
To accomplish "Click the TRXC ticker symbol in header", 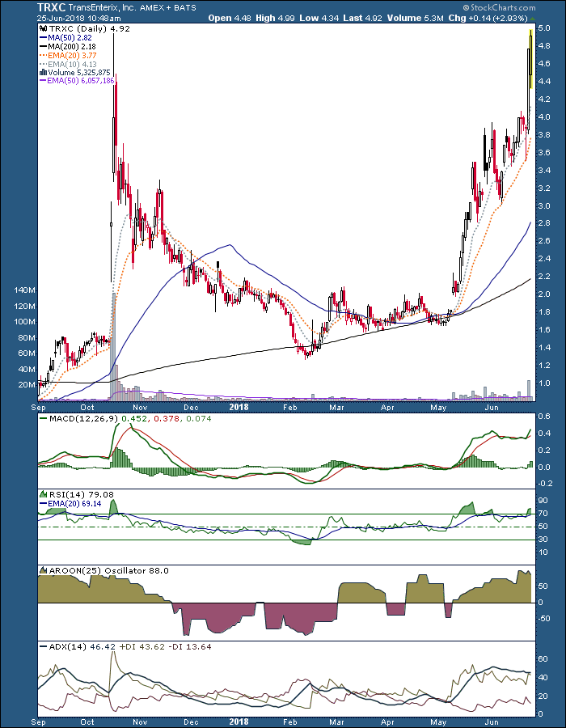I will pyautogui.click(x=53, y=8).
